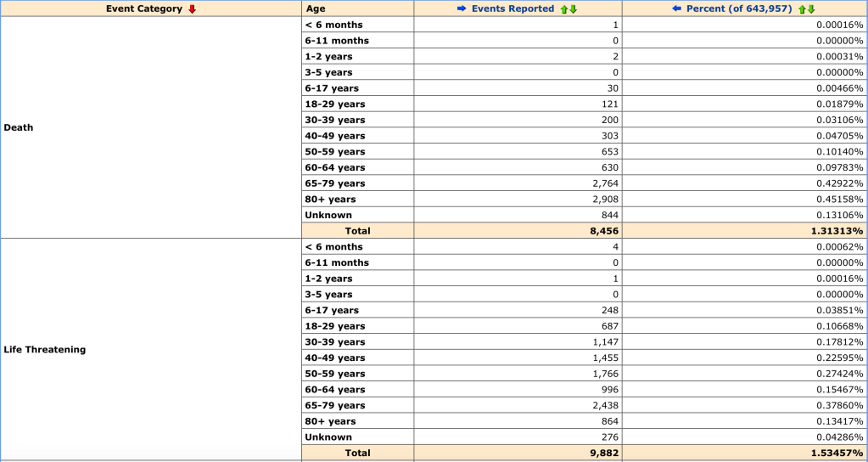Viewport: 868px width, 462px height.
Task: Select the 65-79 years row under Life Threatening
Action: pyautogui.click(x=334, y=406)
